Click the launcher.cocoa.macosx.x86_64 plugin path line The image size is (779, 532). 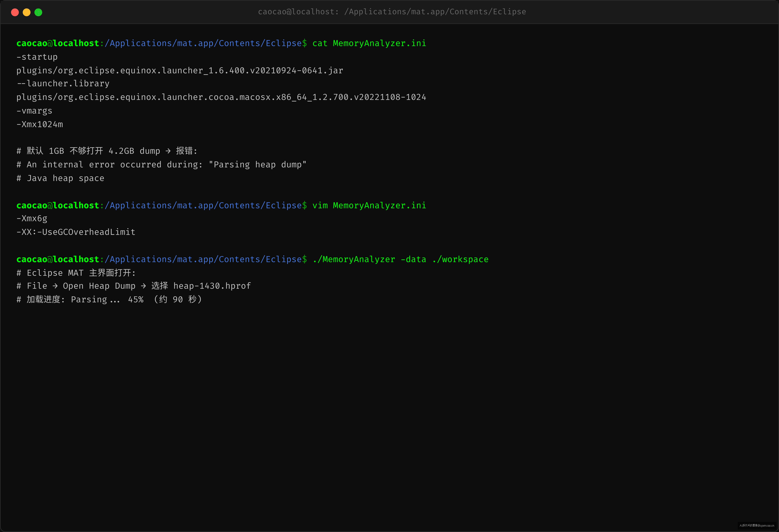221,97
